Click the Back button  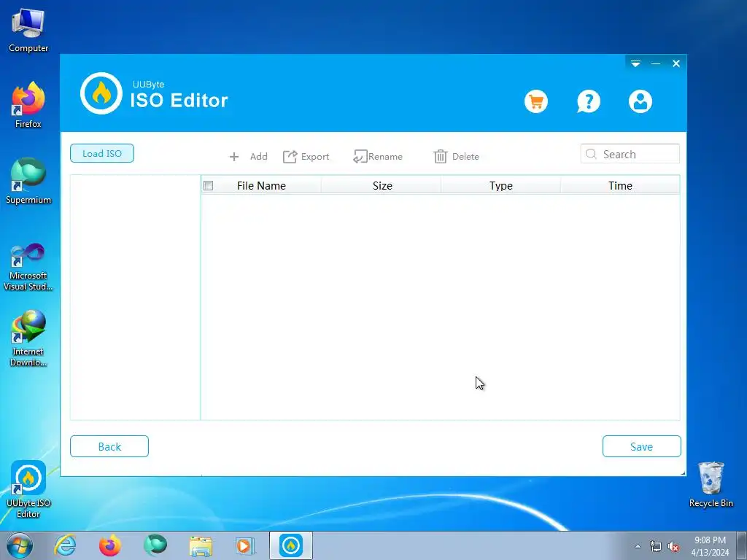(109, 447)
